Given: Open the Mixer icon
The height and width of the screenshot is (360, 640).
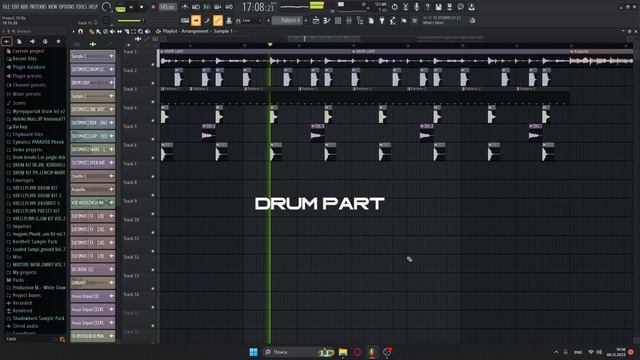Looking at the screenshot, I should click(349, 20).
